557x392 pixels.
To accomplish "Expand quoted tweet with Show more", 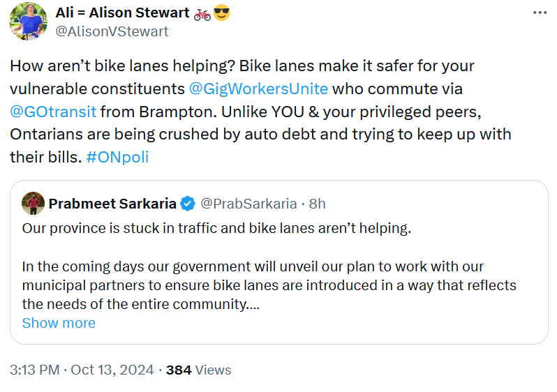I will (59, 323).
